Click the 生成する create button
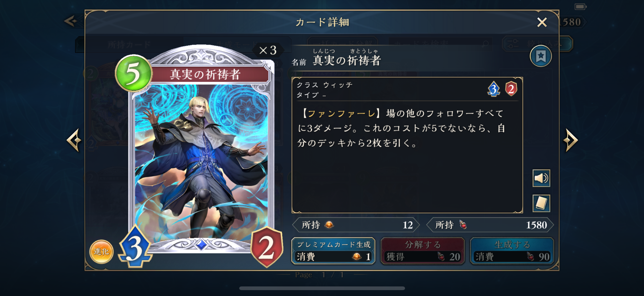Image resolution: width=644 pixels, height=296 pixels. coord(512,251)
